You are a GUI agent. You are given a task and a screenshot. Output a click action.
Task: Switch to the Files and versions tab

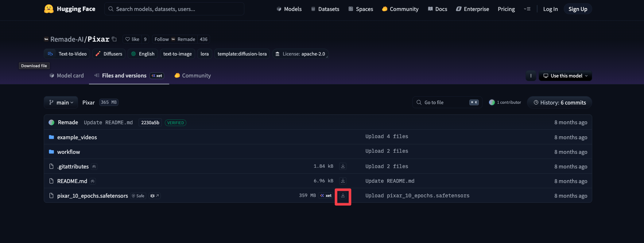tap(129, 76)
